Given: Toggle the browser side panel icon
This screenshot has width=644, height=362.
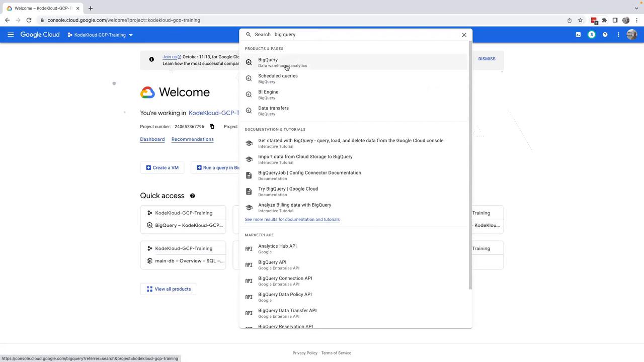Looking at the screenshot, I should pos(615,20).
